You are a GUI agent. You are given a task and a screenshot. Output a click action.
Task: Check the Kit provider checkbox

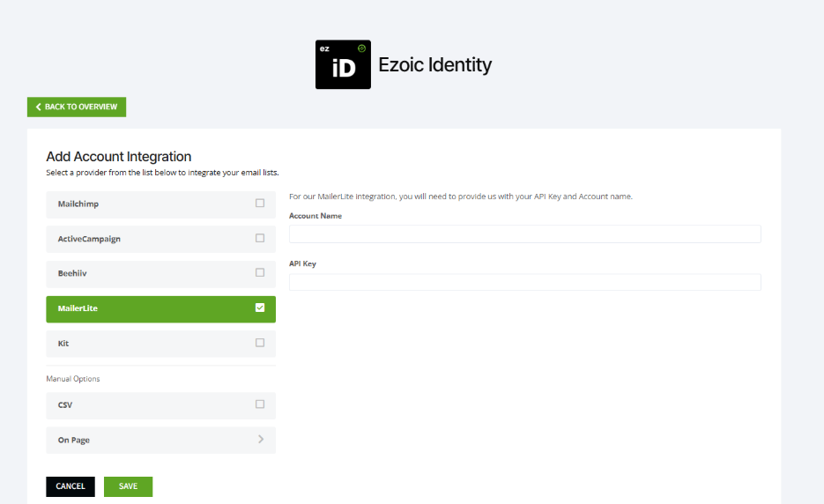click(260, 343)
